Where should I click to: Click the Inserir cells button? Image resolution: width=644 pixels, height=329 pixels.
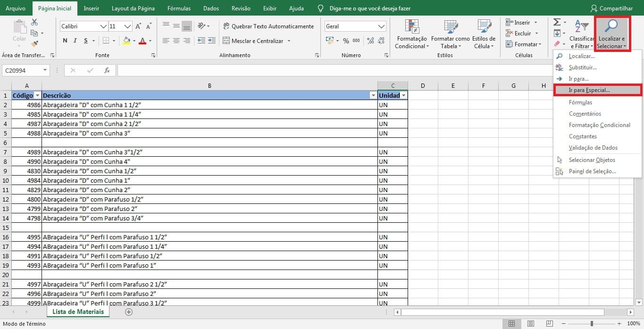(518, 22)
